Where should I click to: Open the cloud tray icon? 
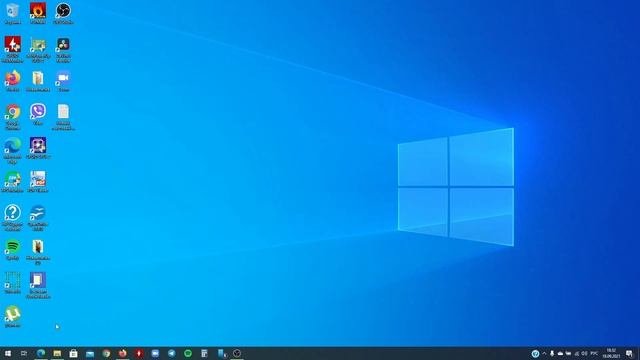(560, 353)
